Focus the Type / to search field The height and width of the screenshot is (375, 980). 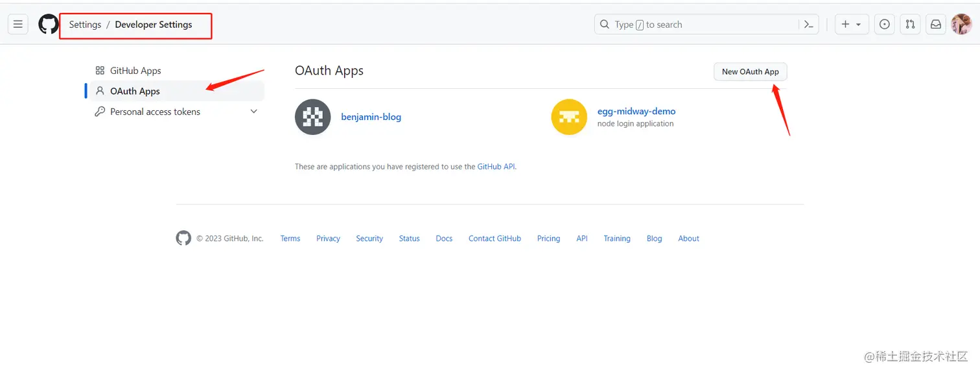706,25
